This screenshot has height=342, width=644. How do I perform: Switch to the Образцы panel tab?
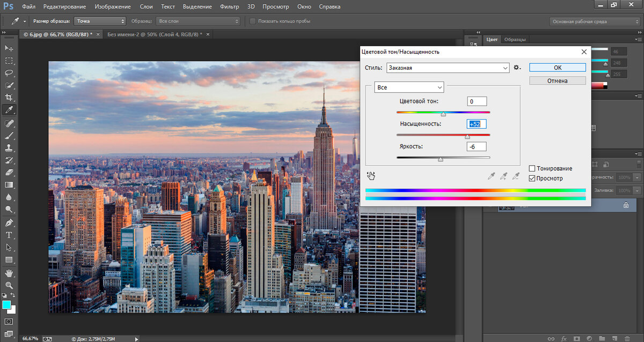click(515, 39)
